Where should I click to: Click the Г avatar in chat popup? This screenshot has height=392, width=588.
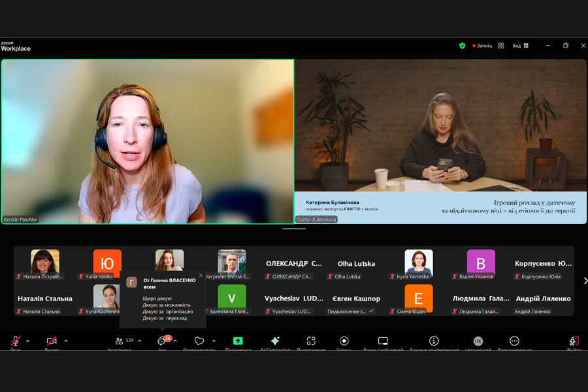click(131, 282)
